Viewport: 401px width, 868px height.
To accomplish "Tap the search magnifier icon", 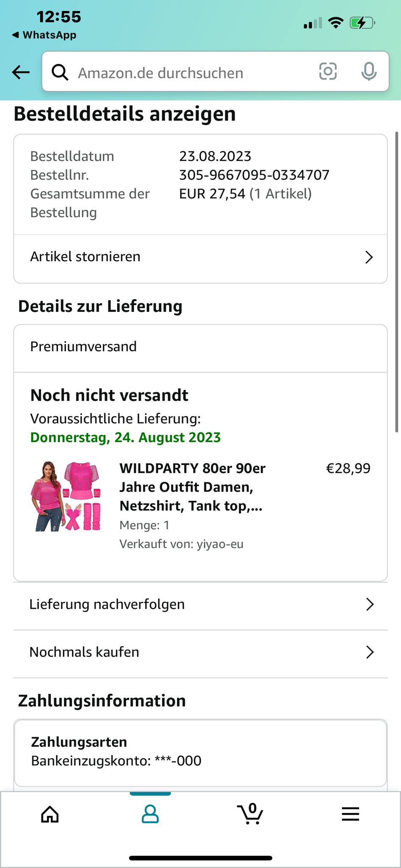I will (x=60, y=72).
